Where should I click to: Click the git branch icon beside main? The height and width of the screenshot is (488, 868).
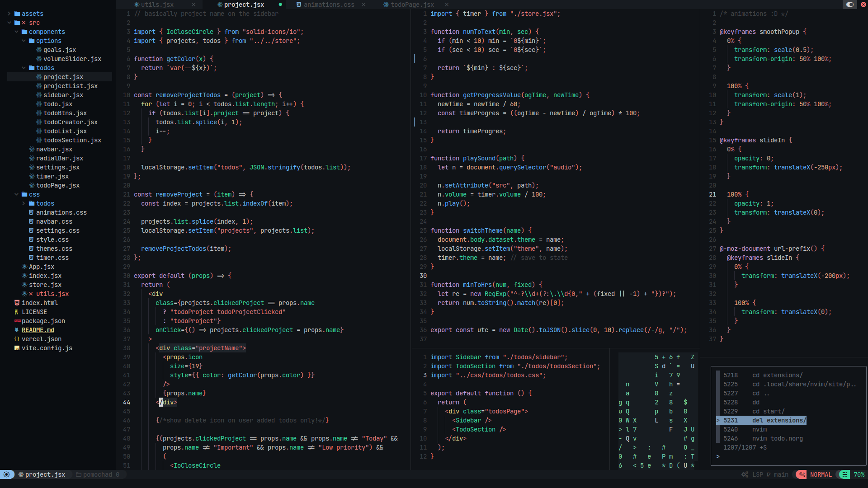point(769,474)
